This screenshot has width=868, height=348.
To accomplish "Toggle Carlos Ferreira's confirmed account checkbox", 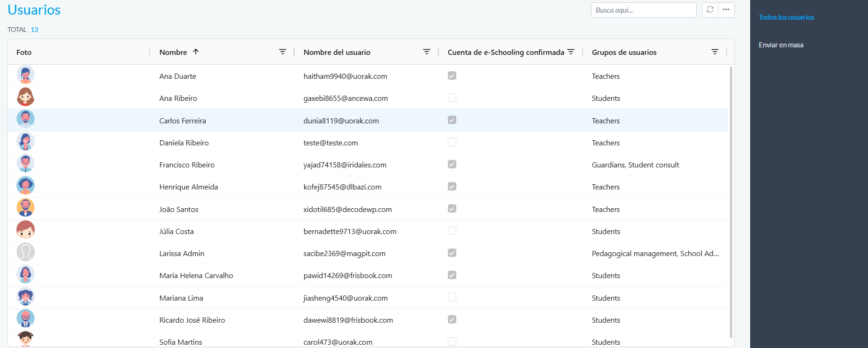I will coord(452,120).
